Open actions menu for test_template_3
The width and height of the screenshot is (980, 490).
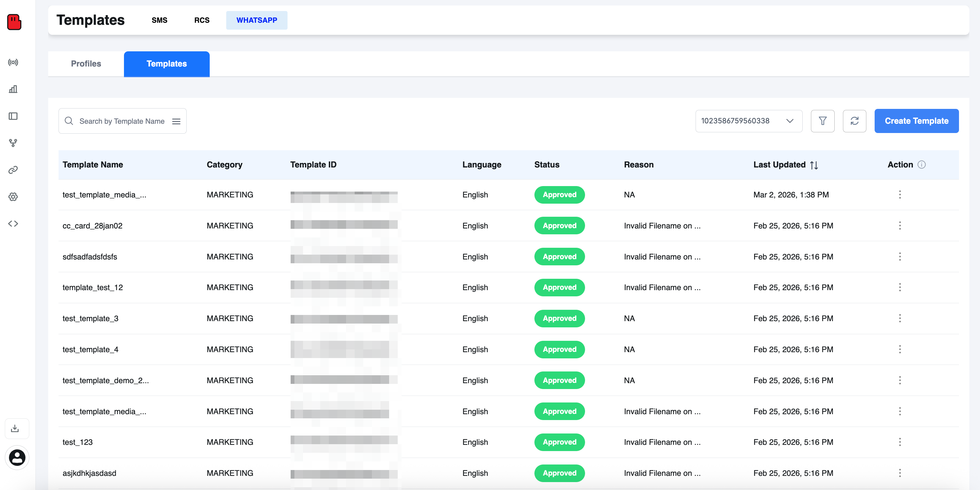tap(900, 318)
